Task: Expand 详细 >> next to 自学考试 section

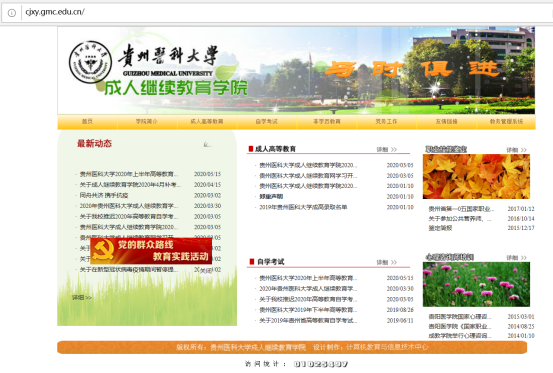Action: [x=387, y=262]
